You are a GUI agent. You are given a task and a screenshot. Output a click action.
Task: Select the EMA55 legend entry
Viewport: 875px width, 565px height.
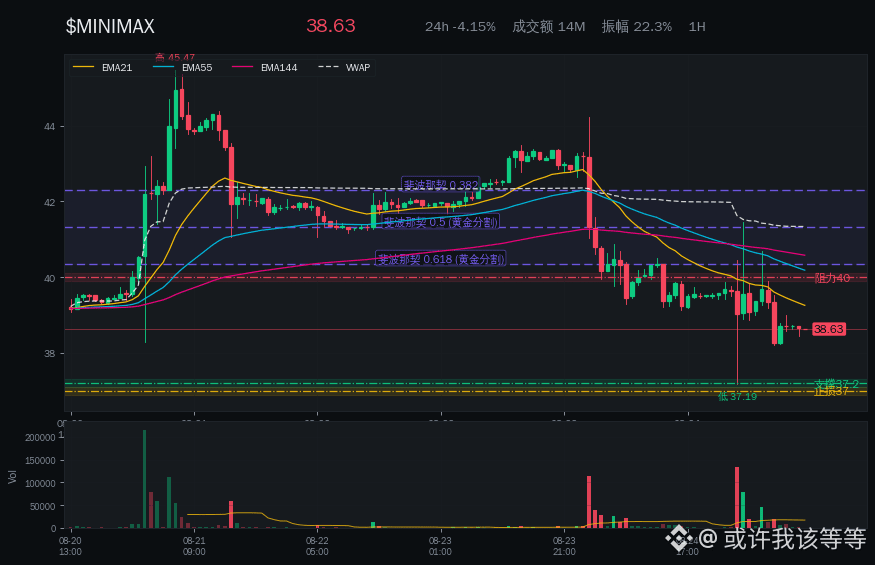pos(182,68)
